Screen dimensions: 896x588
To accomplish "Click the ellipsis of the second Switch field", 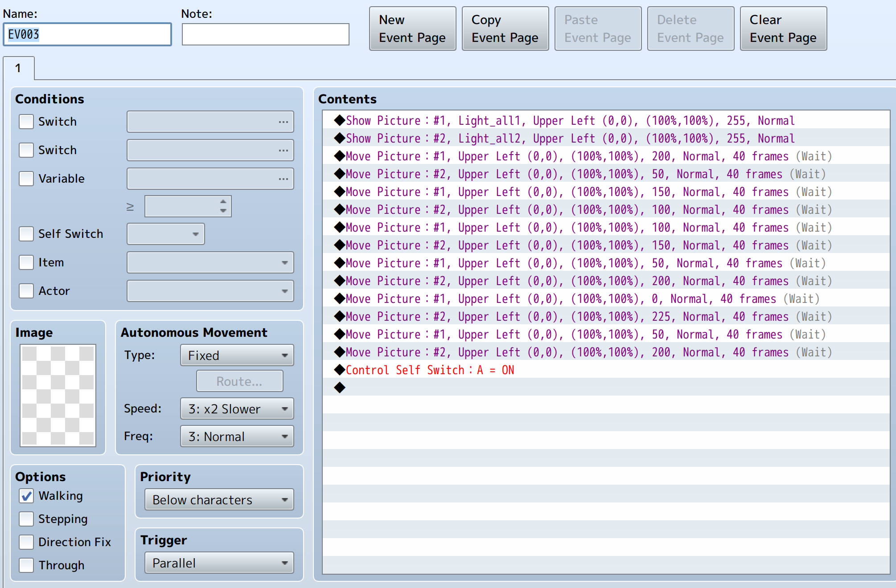I will (284, 150).
